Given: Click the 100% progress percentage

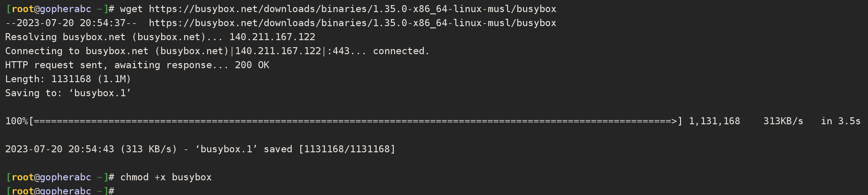Looking at the screenshot, I should [16, 121].
